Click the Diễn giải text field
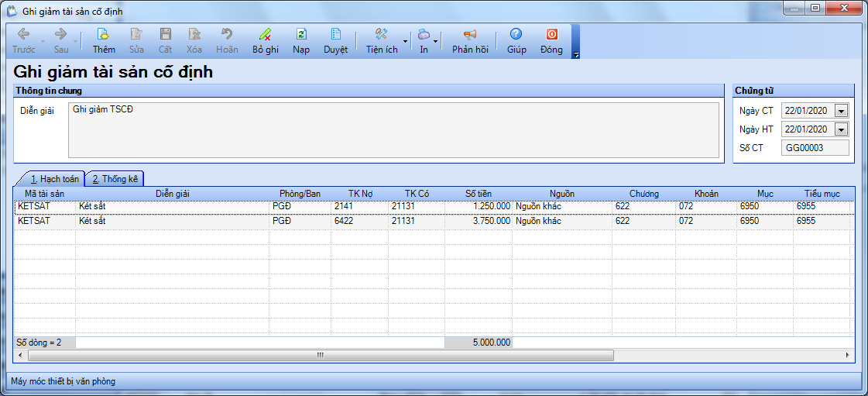The width and height of the screenshot is (868, 396). point(393,129)
